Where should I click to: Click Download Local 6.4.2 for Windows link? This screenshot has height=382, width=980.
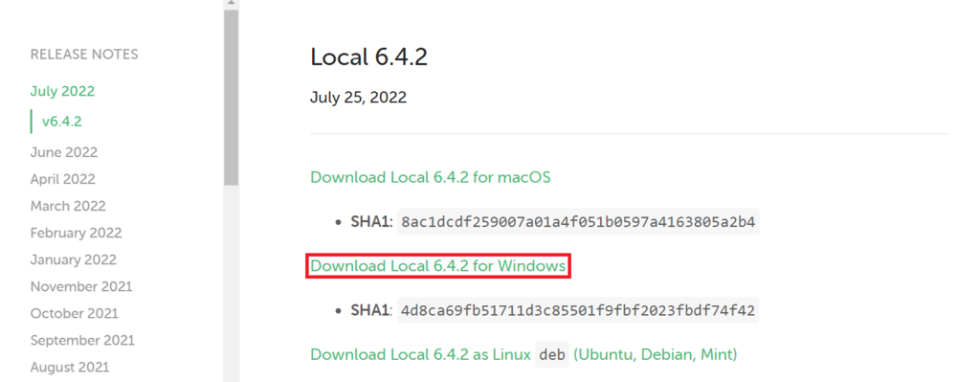point(437,266)
